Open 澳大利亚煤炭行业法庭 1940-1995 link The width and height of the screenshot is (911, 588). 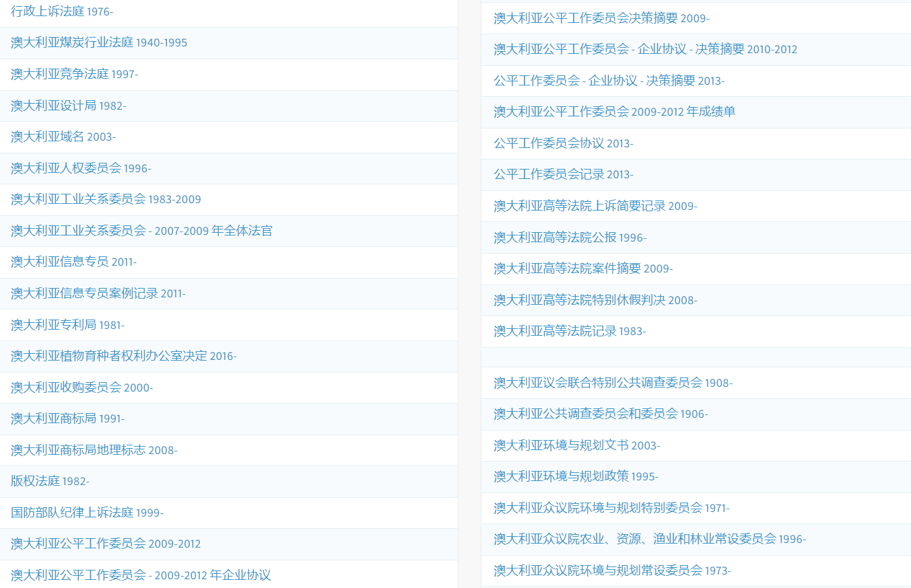(x=99, y=42)
